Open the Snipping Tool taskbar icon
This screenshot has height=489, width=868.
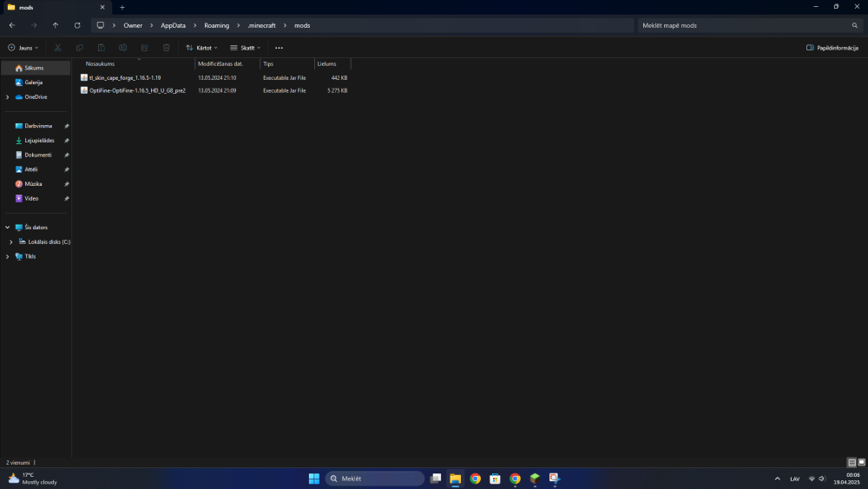pyautogui.click(x=555, y=479)
